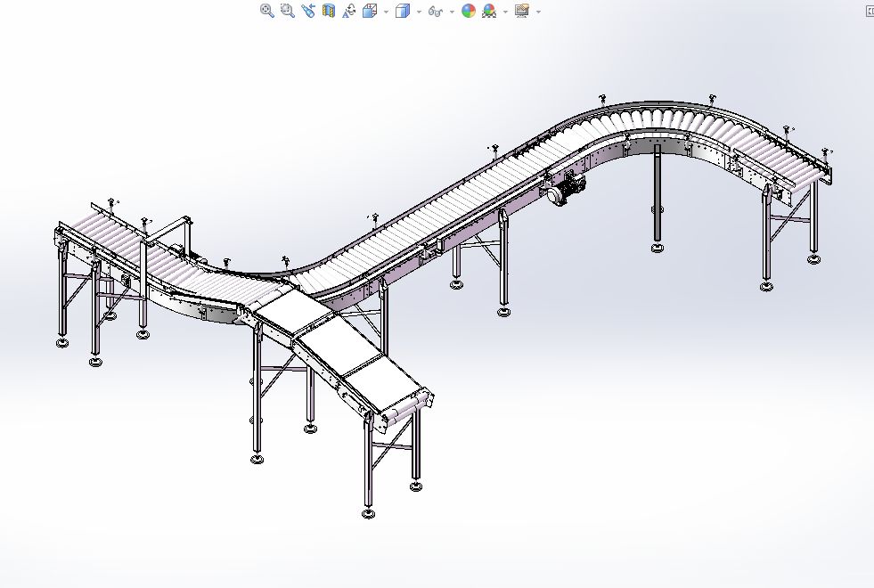The image size is (874, 588).
Task: Toggle Hide/Show Items glasses icon
Action: click(x=435, y=11)
